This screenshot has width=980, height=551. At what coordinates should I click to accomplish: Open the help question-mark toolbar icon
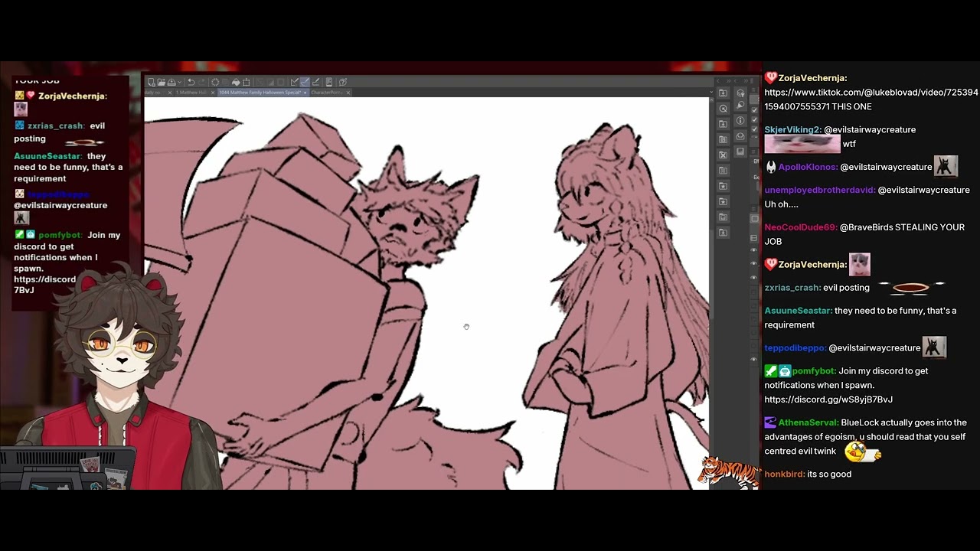pyautogui.click(x=343, y=82)
